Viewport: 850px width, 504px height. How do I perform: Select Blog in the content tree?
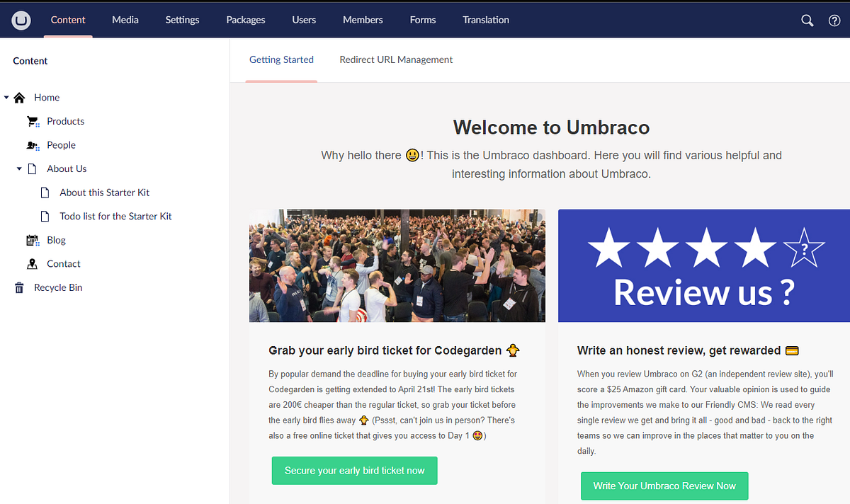coord(57,240)
